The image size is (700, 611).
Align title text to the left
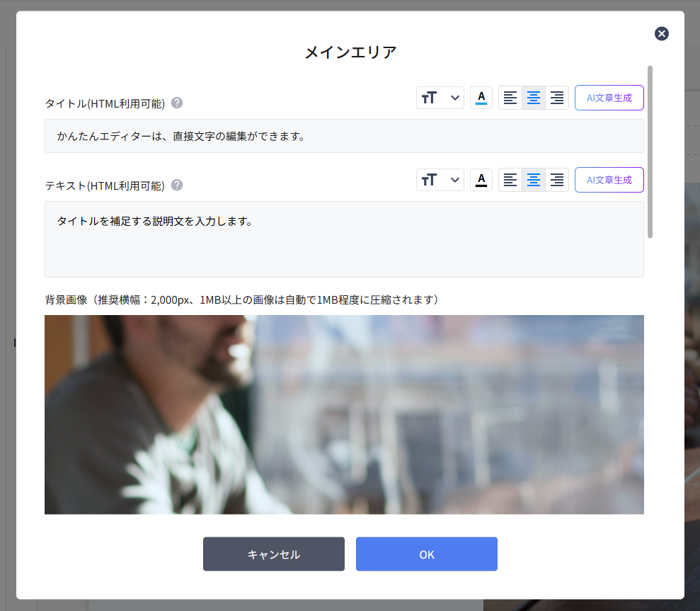pyautogui.click(x=510, y=98)
